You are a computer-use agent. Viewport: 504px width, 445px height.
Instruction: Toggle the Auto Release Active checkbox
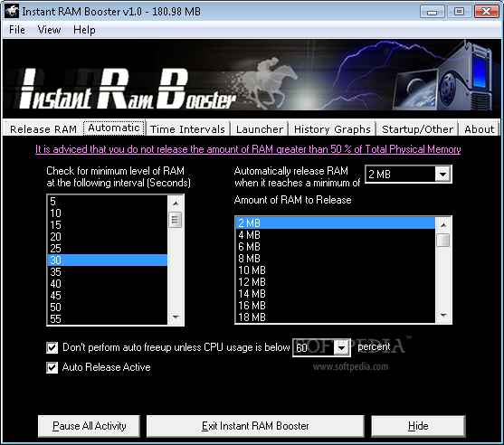52,367
